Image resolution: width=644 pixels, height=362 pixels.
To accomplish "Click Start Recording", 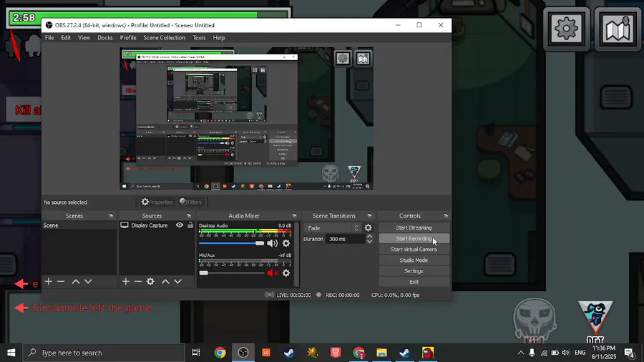I will click(414, 238).
